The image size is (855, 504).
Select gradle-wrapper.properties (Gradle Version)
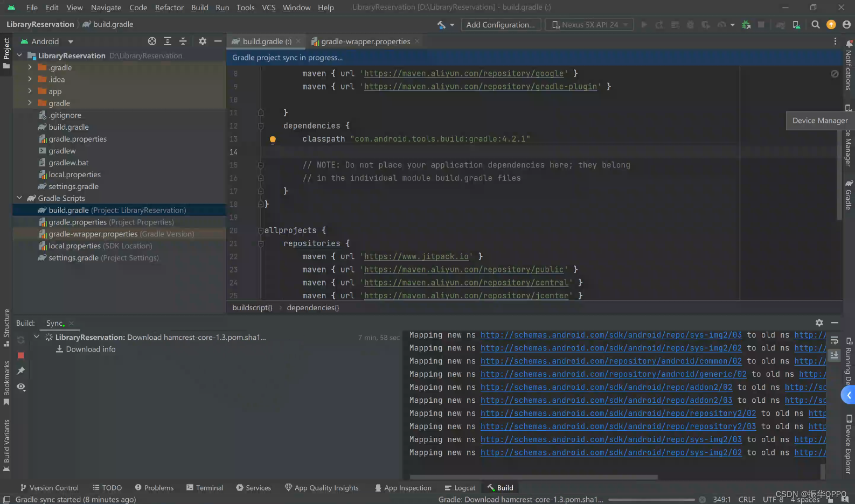coord(121,234)
